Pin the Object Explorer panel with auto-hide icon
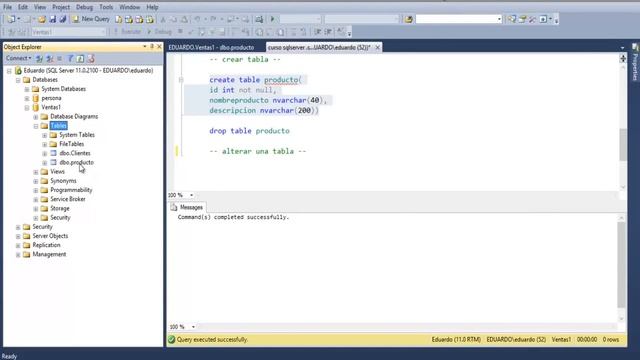640x360 pixels. 152,47
